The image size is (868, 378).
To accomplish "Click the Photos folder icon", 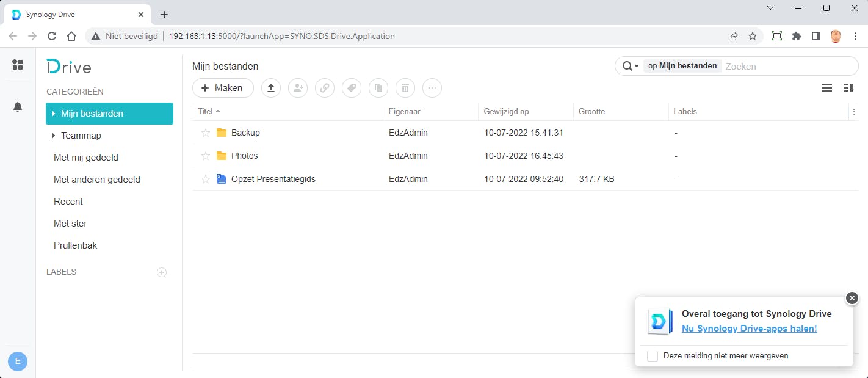I will [222, 156].
